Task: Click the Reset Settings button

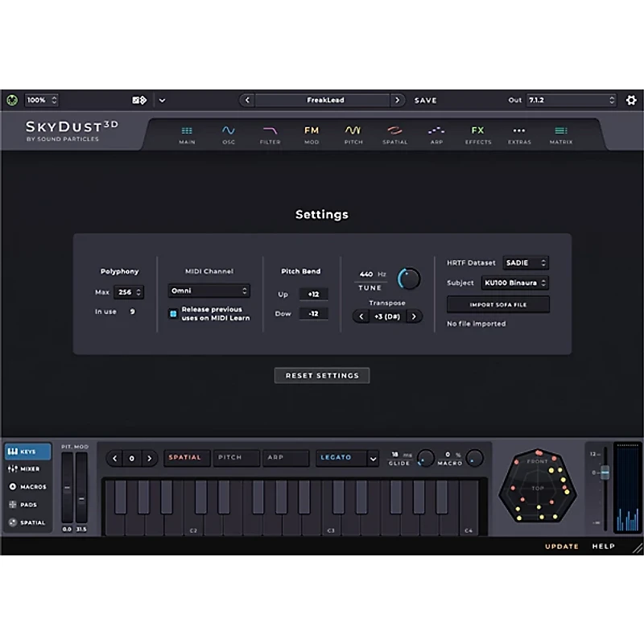Action: pyautogui.click(x=321, y=375)
